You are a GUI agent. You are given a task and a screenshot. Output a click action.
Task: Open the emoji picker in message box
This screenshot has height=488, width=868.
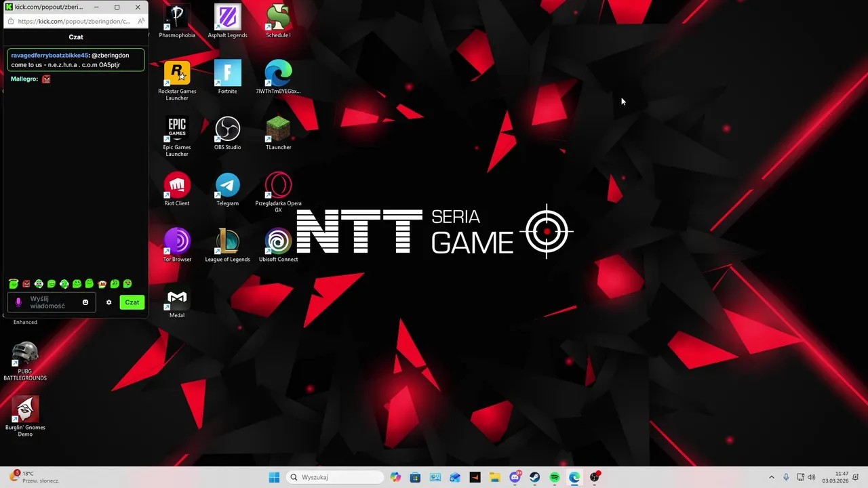coord(85,302)
